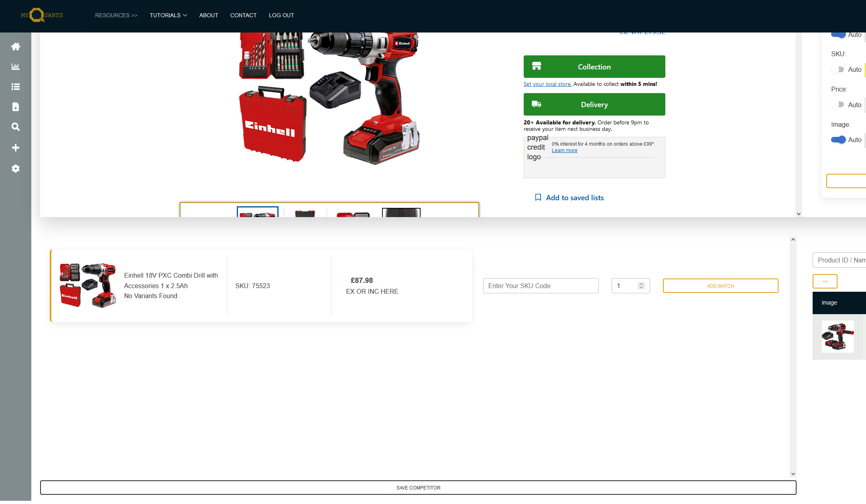Toggle the Price Auto switch
This screenshot has height=504, width=866.
pos(838,105)
